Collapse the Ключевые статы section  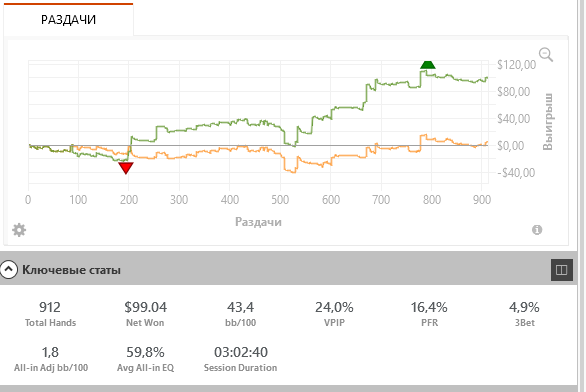[x=9, y=269]
